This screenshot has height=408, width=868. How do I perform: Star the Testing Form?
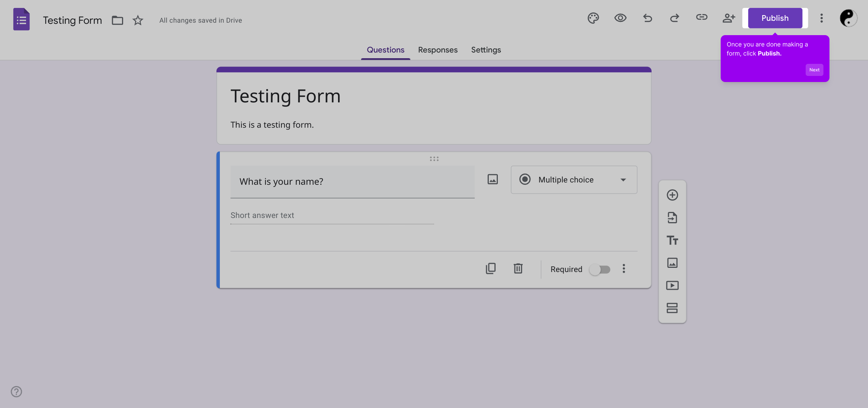click(138, 20)
